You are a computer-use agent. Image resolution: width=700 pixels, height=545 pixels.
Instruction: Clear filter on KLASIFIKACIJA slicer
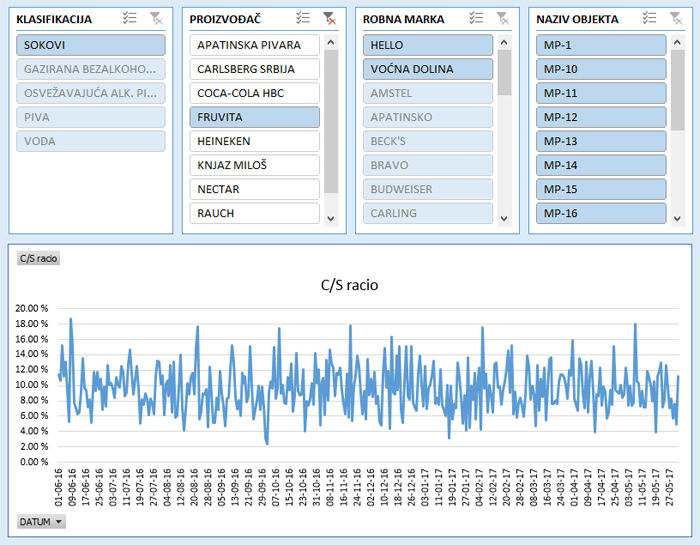[155, 18]
